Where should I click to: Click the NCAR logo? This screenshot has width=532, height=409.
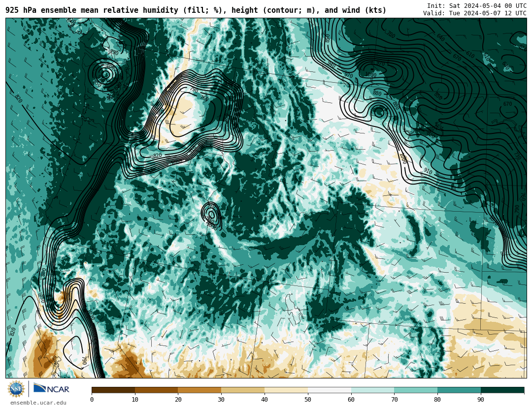coord(52,388)
